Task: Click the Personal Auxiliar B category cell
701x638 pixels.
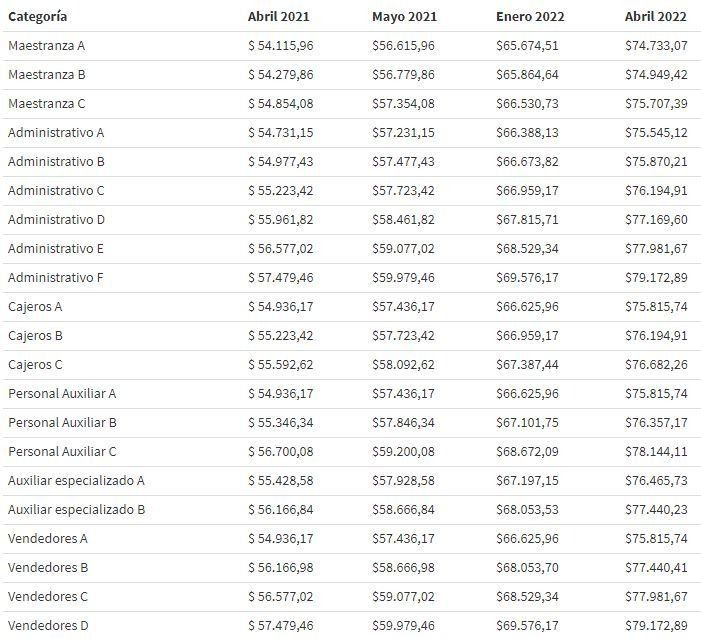Action: (x=62, y=423)
